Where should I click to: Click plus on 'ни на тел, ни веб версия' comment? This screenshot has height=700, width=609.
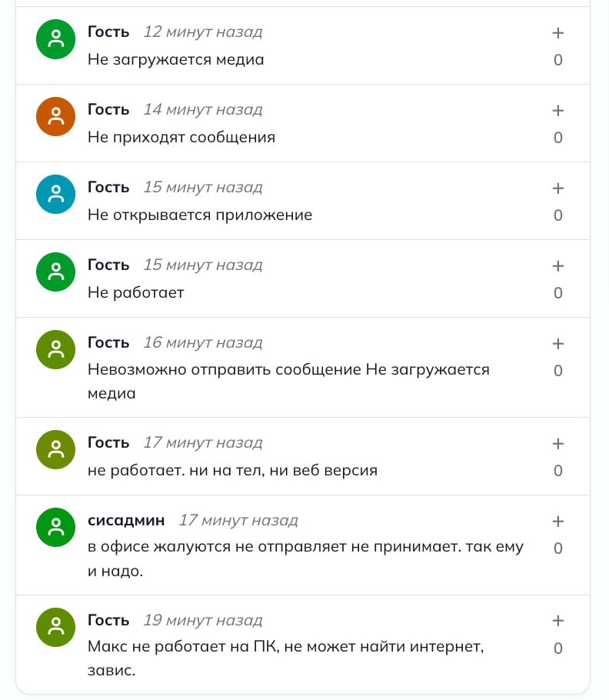pos(558,444)
